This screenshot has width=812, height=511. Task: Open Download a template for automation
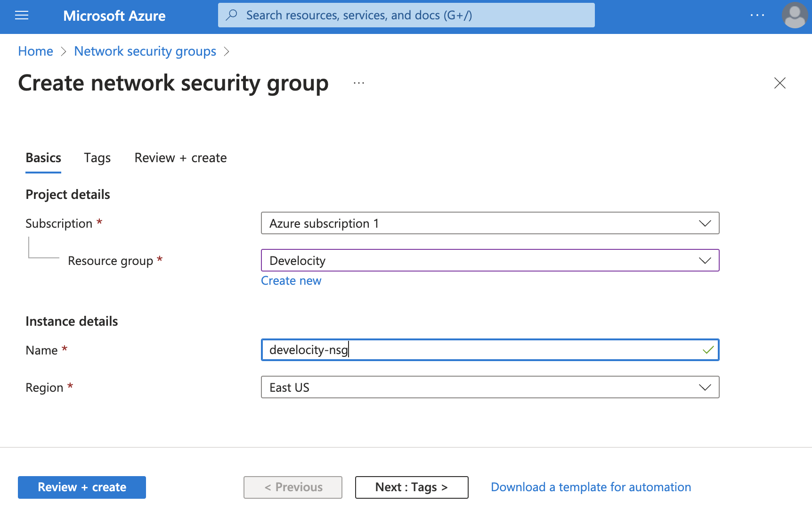tap(590, 487)
